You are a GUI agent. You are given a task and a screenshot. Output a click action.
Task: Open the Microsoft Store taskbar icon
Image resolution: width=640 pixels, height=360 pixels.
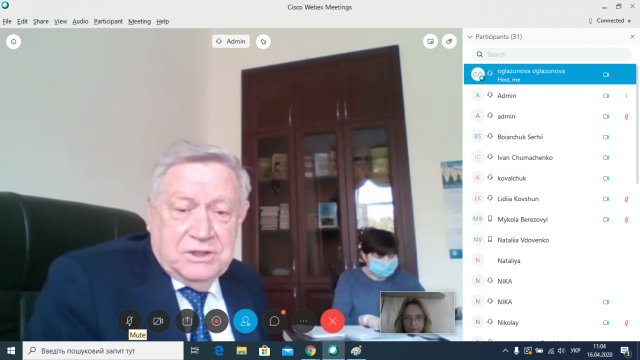click(x=264, y=351)
